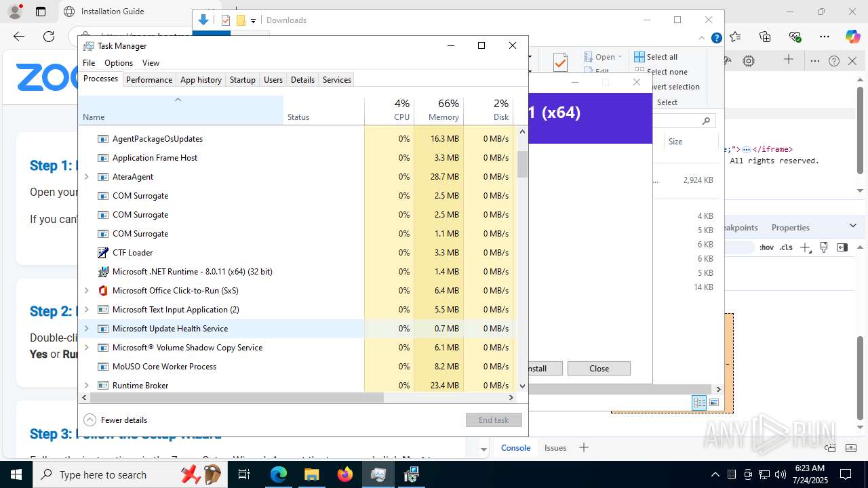Refresh the Edge page

tap(49, 37)
